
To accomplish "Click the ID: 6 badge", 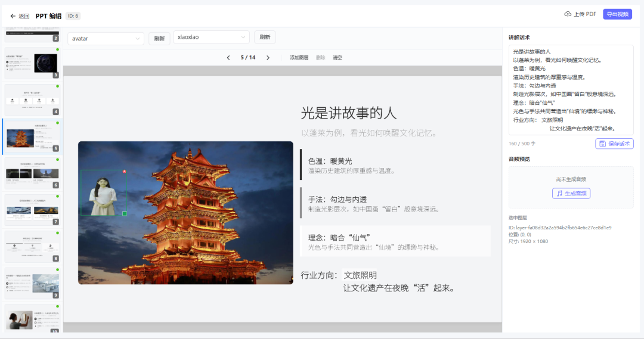I will pyautogui.click(x=73, y=16).
